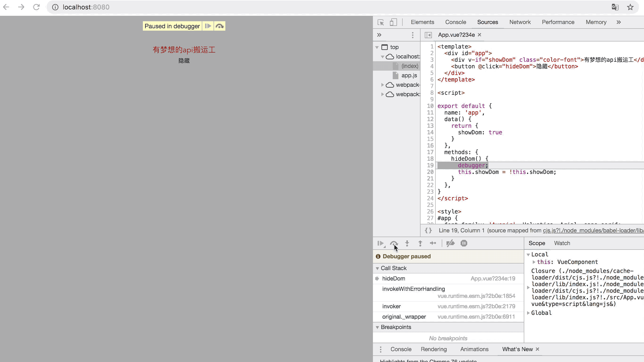The height and width of the screenshot is (362, 644).
Task: Select the invoker call stack frame
Action: click(392, 306)
